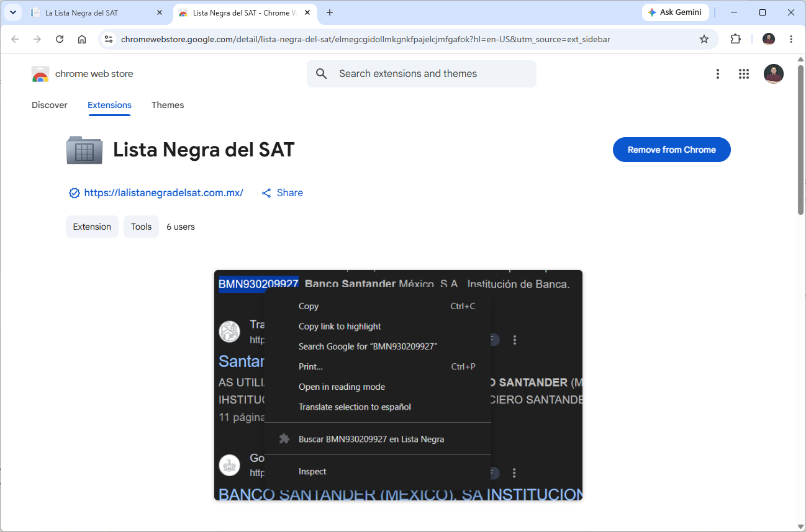This screenshot has height=532, width=806.
Task: Bookmark this page with the star
Action: tap(704, 39)
